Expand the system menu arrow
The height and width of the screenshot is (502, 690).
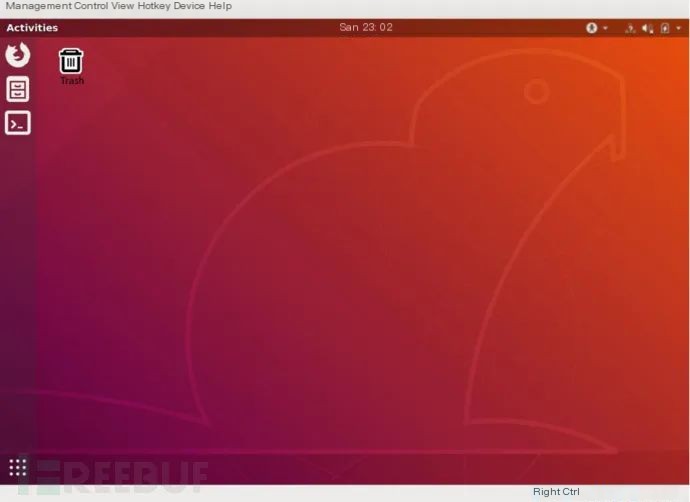[679, 28]
